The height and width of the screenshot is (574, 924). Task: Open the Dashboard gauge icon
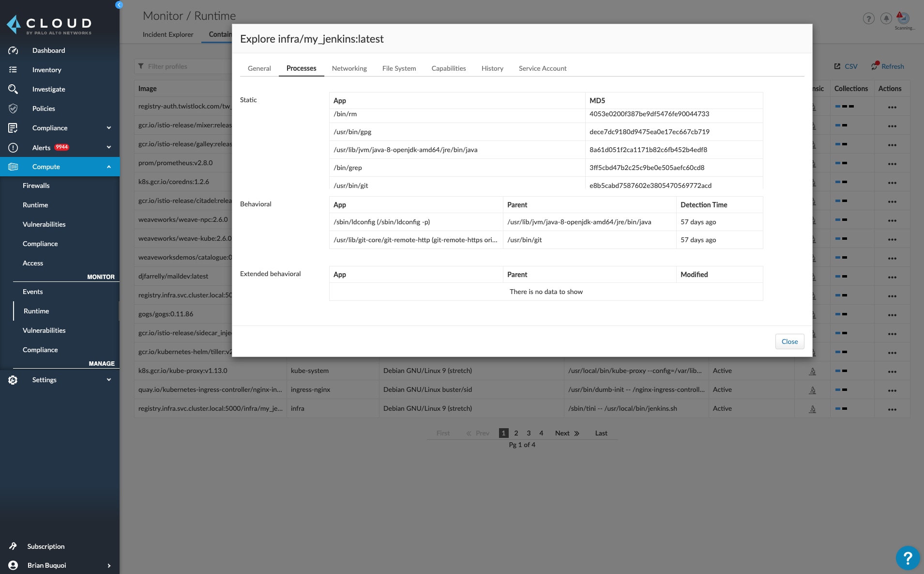tap(13, 50)
